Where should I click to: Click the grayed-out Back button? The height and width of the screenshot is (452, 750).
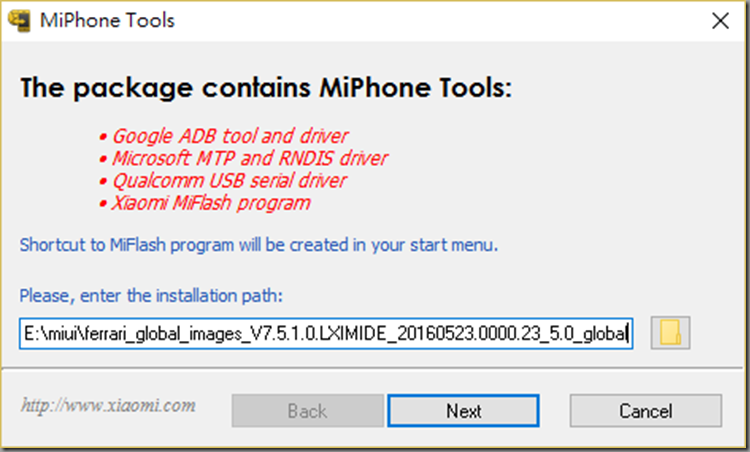point(308,411)
